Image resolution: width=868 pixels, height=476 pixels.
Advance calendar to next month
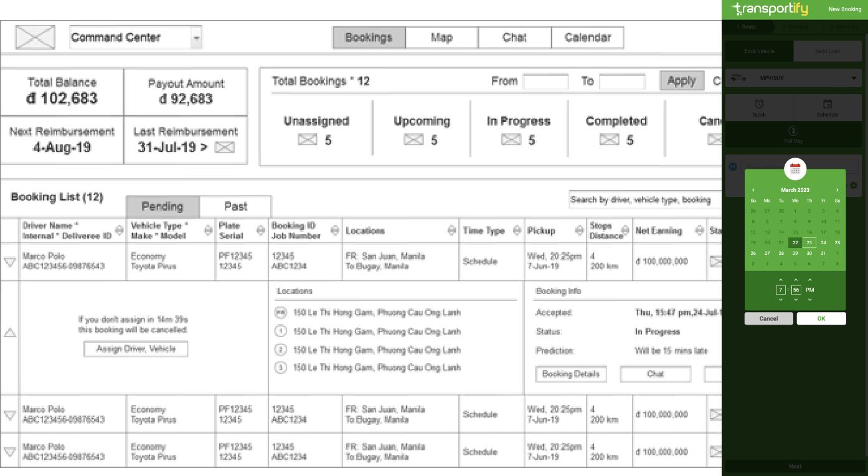click(x=837, y=190)
